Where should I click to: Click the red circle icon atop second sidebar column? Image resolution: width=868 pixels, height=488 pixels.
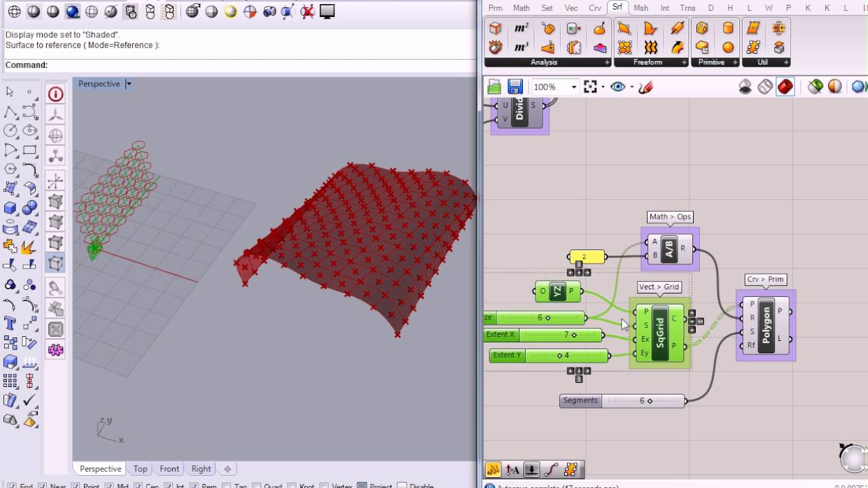click(x=56, y=94)
